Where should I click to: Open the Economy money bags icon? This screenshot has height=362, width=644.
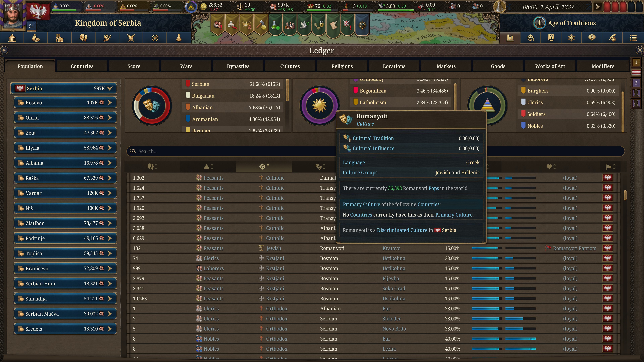pyautogui.click(x=36, y=38)
